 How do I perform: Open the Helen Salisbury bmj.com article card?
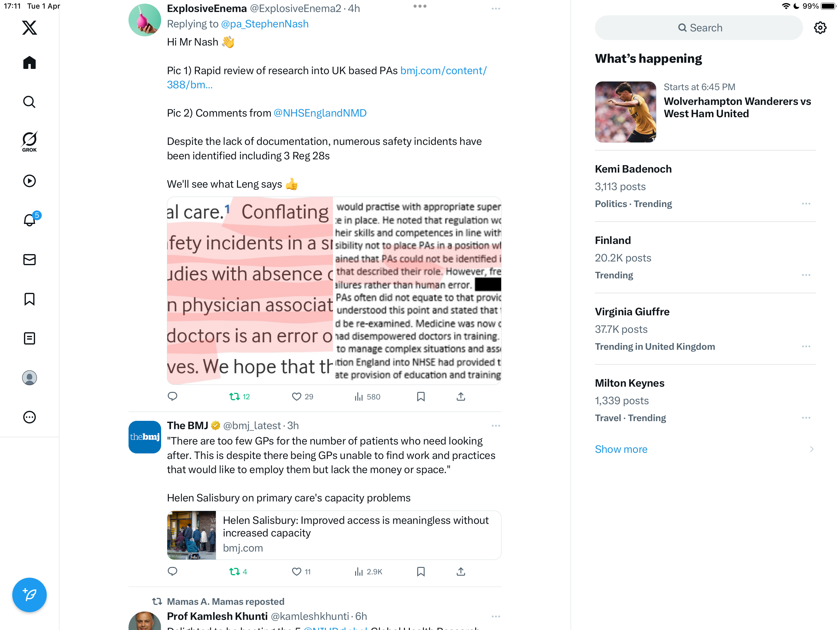pyautogui.click(x=334, y=535)
